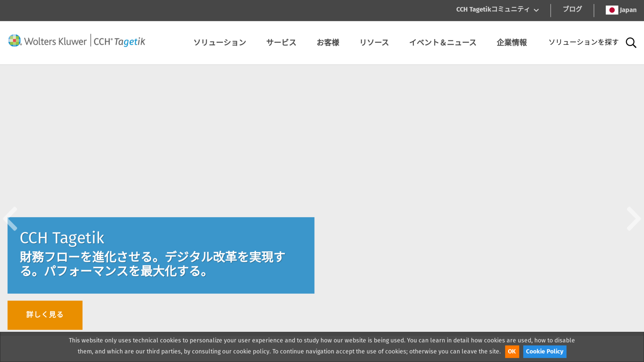Viewport: 644px width, 362px height.
Task: Open the 企業情報 menu
Action: (x=512, y=43)
